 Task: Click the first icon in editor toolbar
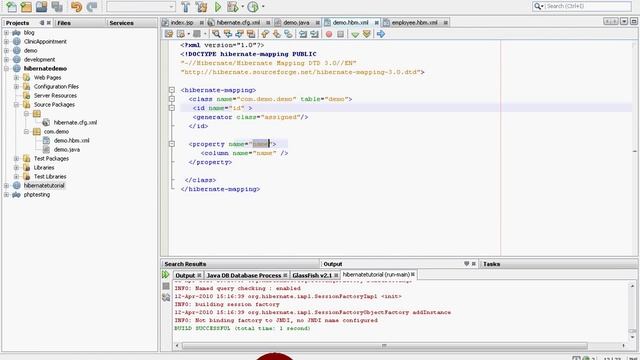(x=169, y=34)
